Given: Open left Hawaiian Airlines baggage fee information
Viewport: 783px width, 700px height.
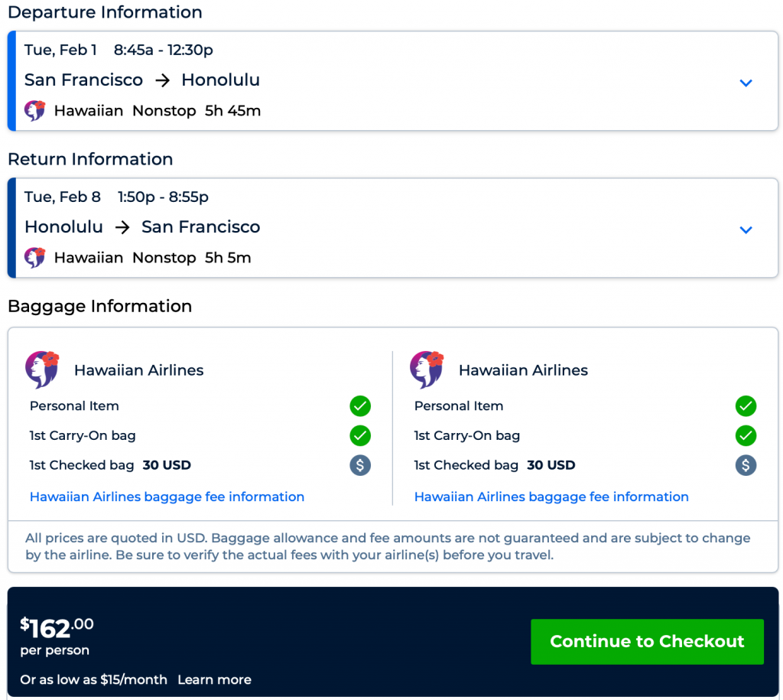Looking at the screenshot, I should (167, 497).
